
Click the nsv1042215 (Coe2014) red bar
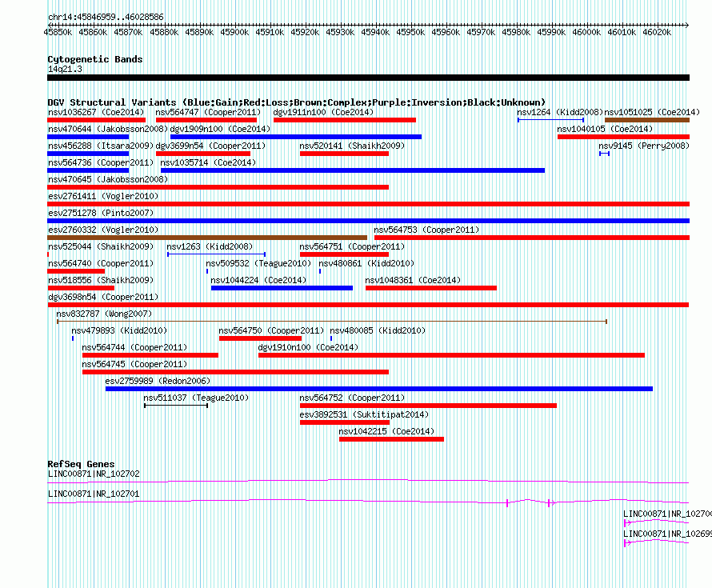tap(391, 439)
